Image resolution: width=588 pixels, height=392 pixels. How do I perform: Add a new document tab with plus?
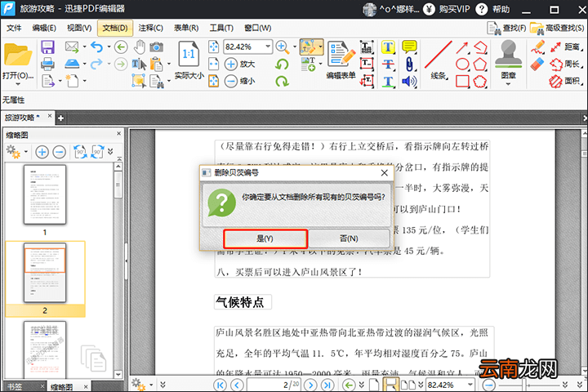[x=60, y=118]
